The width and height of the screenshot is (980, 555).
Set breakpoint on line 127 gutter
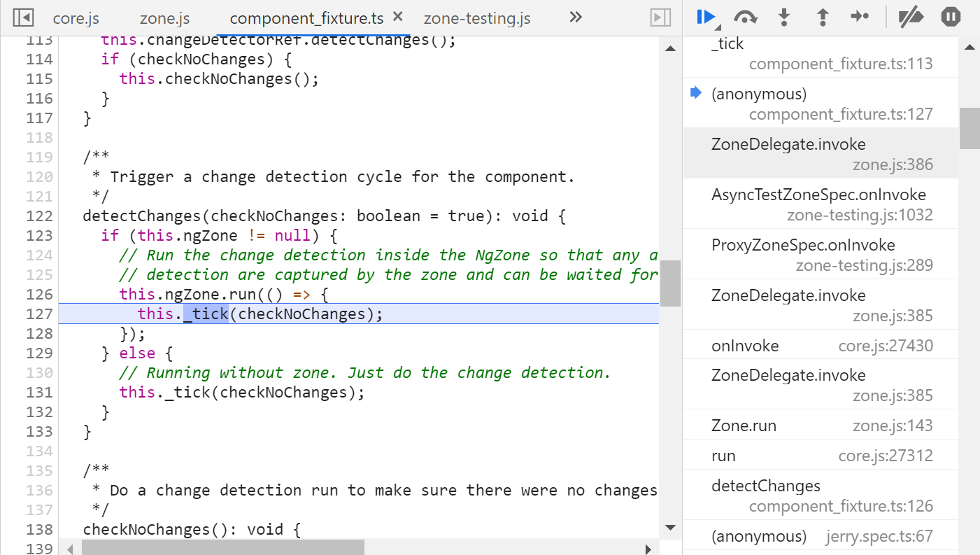click(x=40, y=314)
